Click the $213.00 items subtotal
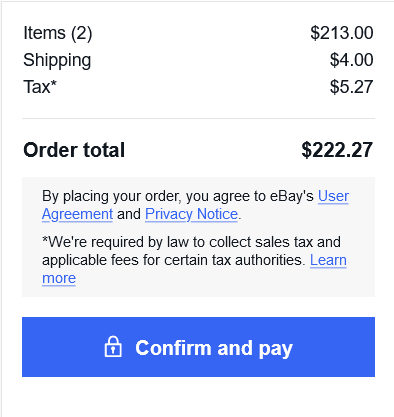 [x=342, y=33]
